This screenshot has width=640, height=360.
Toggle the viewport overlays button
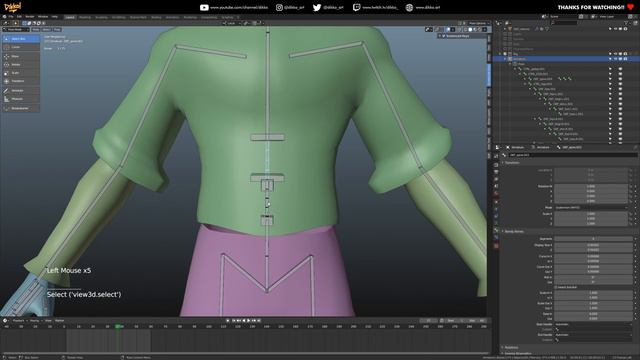pyautogui.click(x=448, y=29)
